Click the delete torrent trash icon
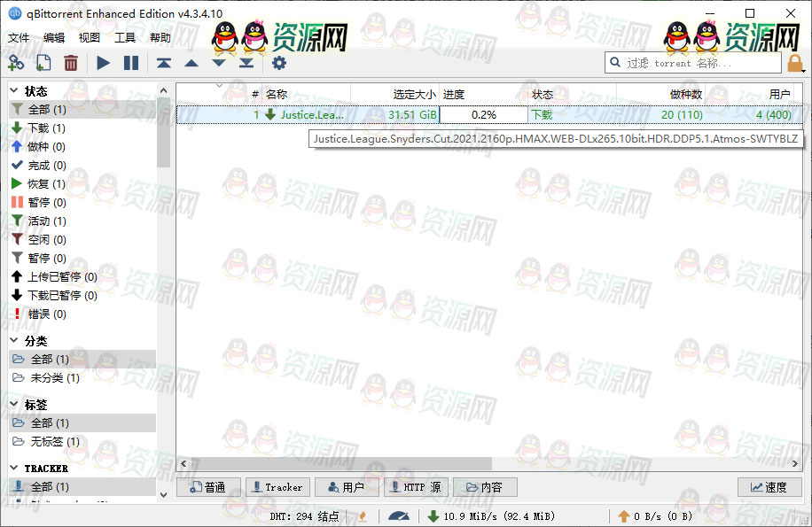812x527 pixels. pyautogui.click(x=70, y=63)
